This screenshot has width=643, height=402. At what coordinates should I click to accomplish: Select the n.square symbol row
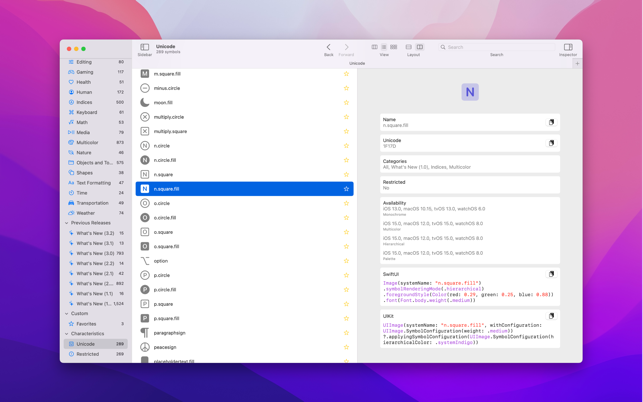pos(244,174)
